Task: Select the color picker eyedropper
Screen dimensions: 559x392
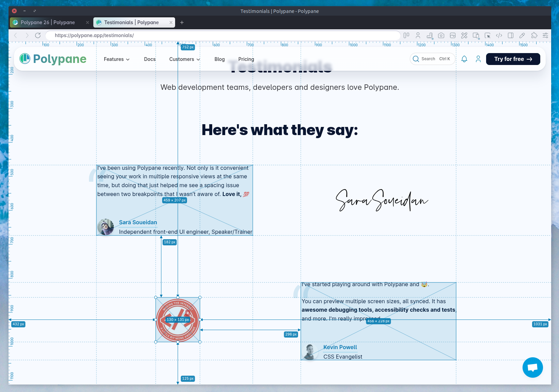Action: [x=522, y=35]
